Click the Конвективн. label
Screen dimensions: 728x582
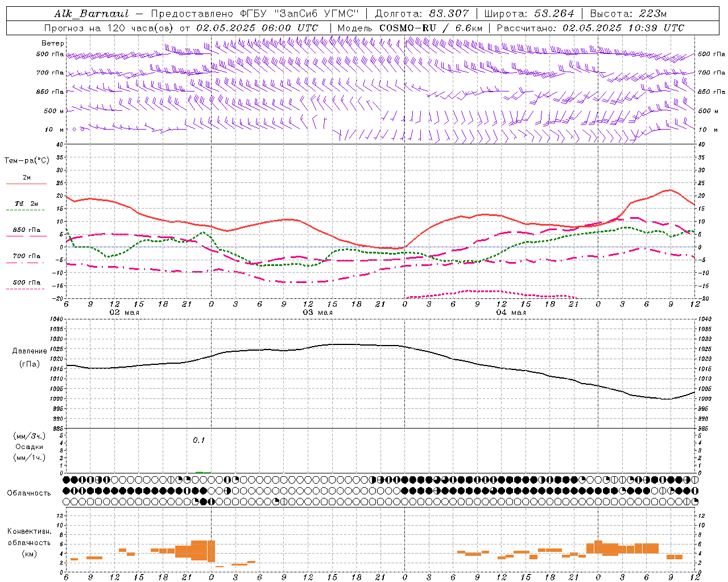coord(29,531)
